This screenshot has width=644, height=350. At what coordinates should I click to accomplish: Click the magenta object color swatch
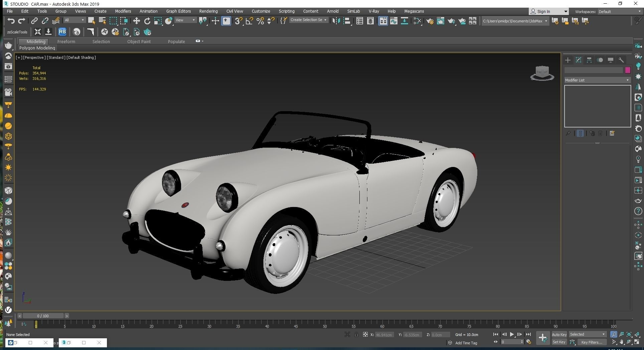[628, 70]
